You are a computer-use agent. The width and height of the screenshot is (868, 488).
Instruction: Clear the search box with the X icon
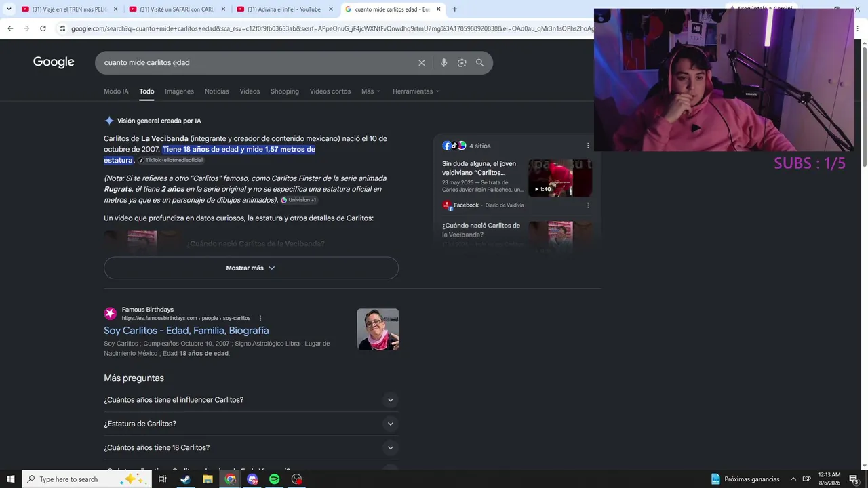[422, 62]
